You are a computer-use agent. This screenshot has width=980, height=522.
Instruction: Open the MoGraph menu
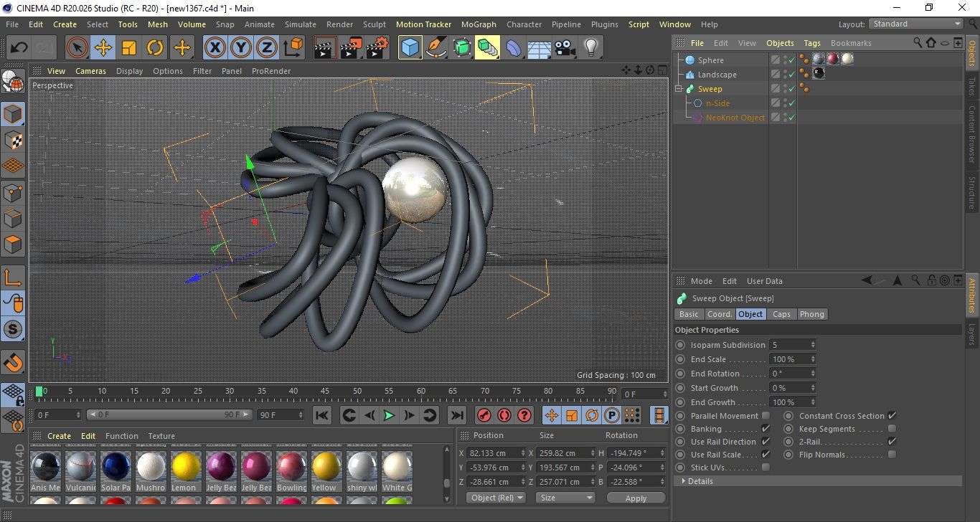tap(479, 24)
